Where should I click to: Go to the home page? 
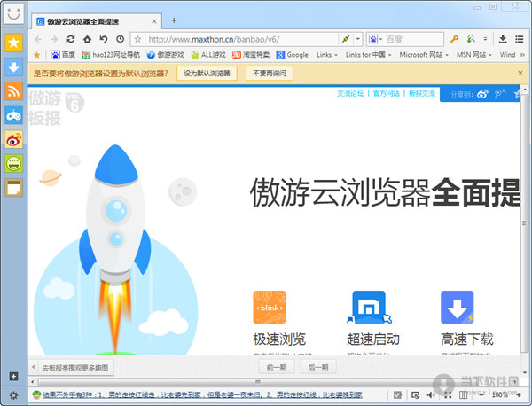pyautogui.click(x=87, y=39)
